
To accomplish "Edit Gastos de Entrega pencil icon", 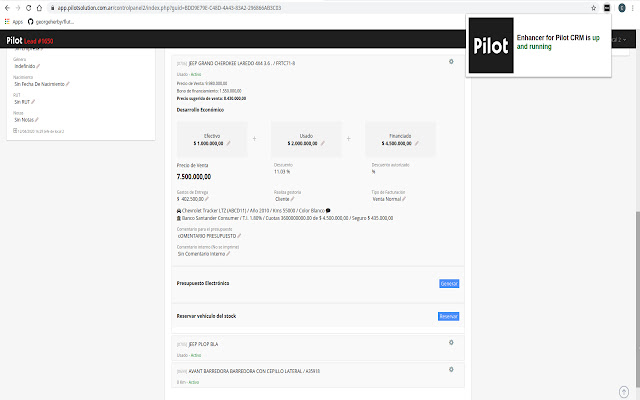I will (207, 199).
